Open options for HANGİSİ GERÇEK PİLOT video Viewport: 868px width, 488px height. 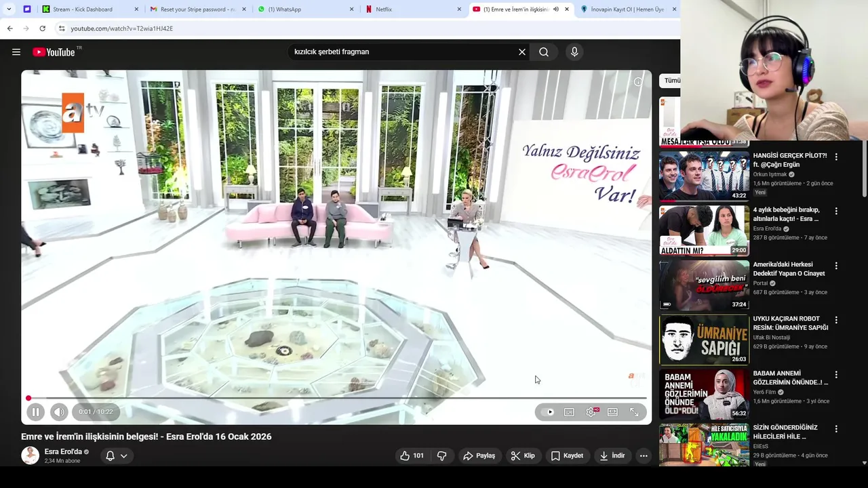pyautogui.click(x=836, y=157)
